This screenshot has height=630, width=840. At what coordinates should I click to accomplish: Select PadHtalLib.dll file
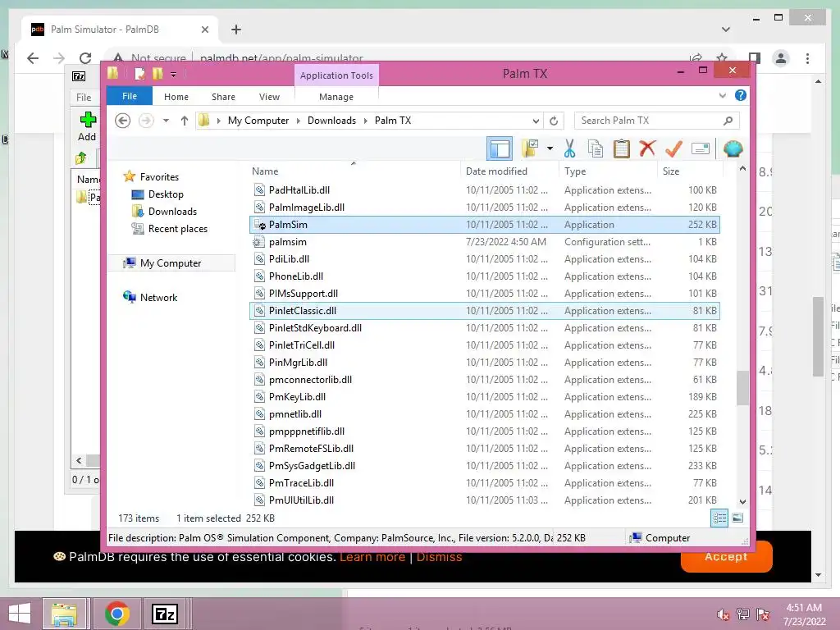pos(484,190)
